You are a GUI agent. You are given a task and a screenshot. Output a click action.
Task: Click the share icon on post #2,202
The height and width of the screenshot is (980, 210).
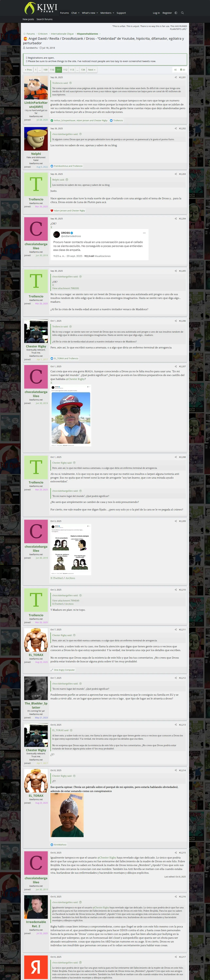pyautogui.click(x=176, y=129)
